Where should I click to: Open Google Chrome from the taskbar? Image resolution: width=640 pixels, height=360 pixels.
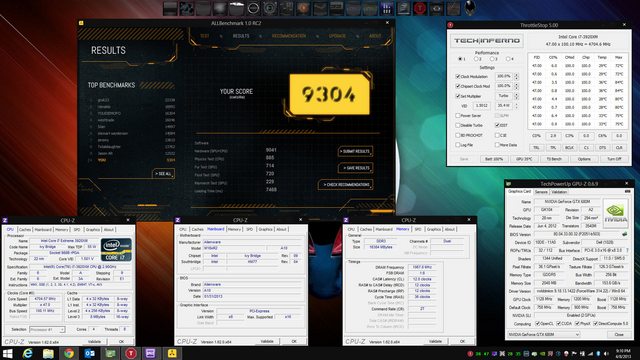coord(69,353)
